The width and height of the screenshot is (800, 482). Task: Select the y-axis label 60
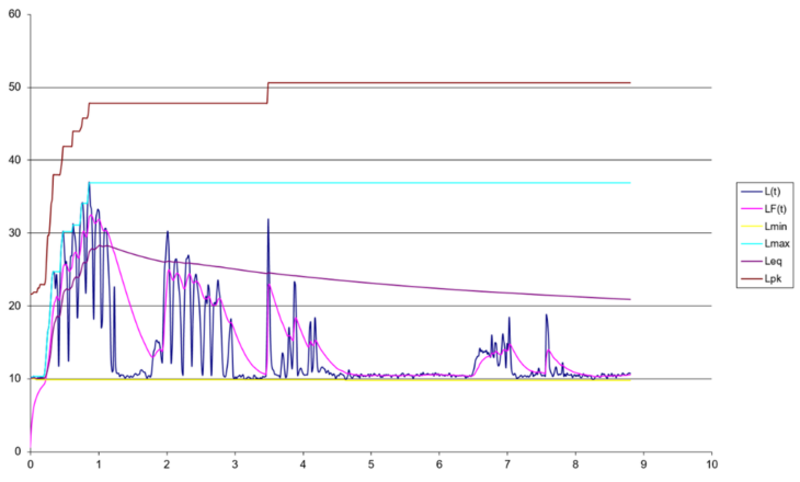click(x=15, y=15)
